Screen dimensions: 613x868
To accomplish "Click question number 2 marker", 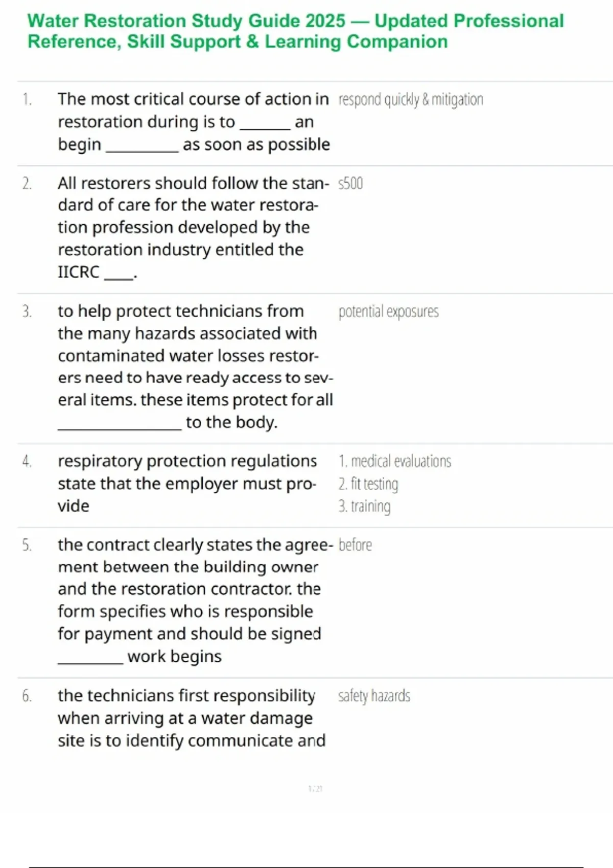I will coord(27,183).
